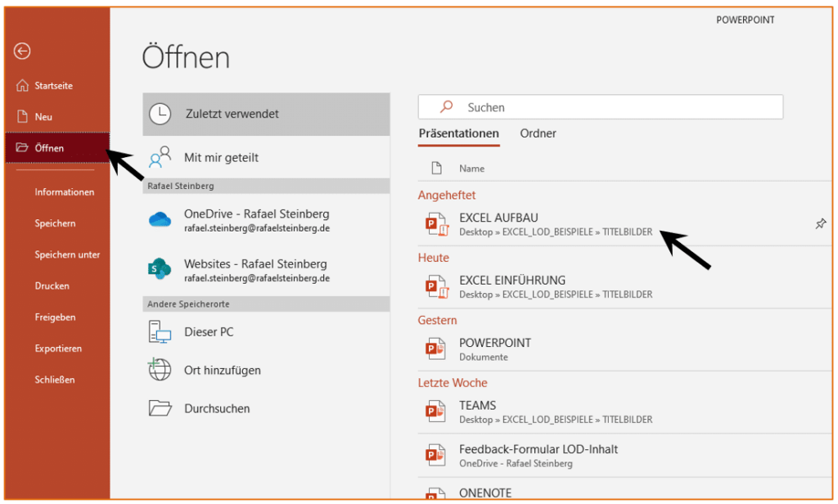Viewport: 838px width, 504px height.
Task: Click Durchsuchen to browse files
Action: click(266, 408)
